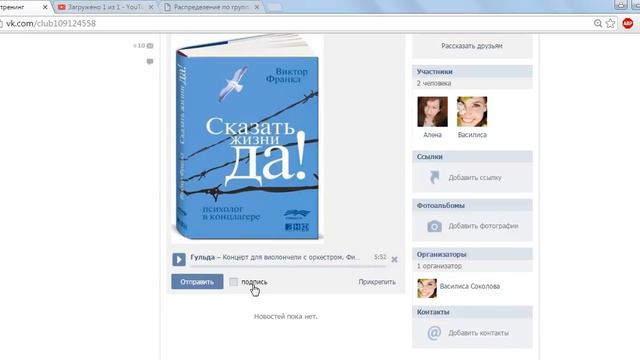Open a new browser tab button
This screenshot has height=360, width=640.
click(x=274, y=7)
